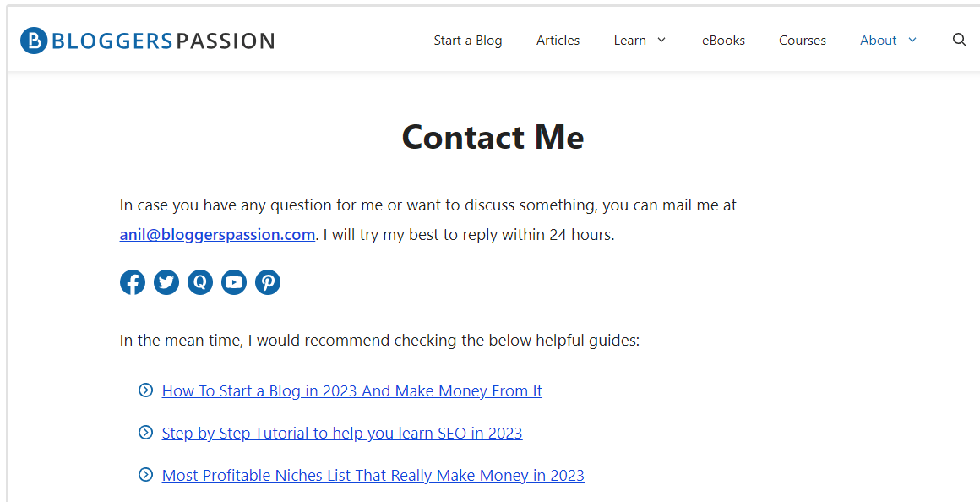Go to the Articles menu item
The height and width of the screenshot is (502, 980).
click(558, 41)
